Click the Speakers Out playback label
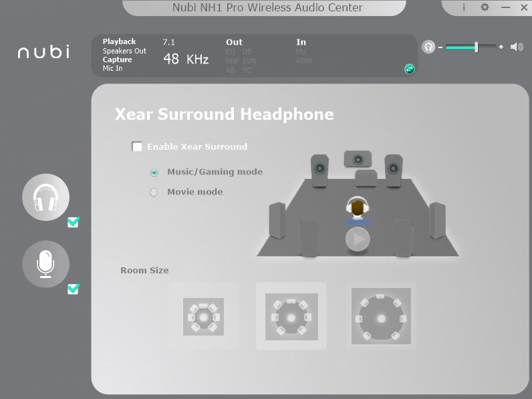The width and height of the screenshot is (532, 399). (x=124, y=51)
